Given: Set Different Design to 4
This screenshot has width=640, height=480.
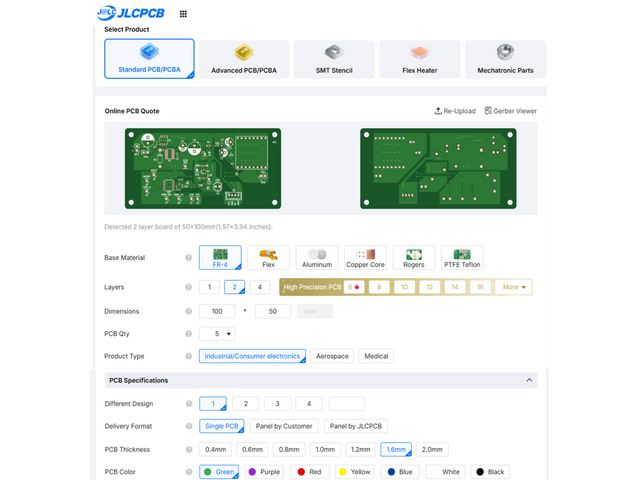Looking at the screenshot, I should (309, 404).
